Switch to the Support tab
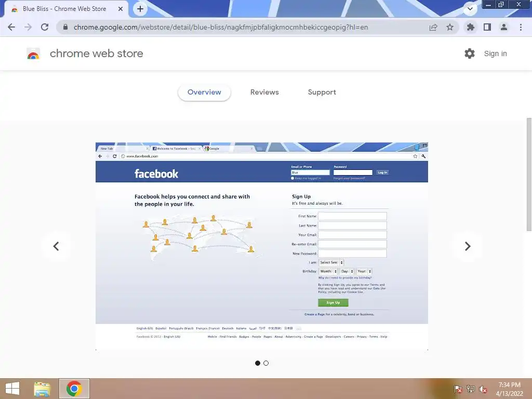The image size is (532, 399). pos(322,92)
